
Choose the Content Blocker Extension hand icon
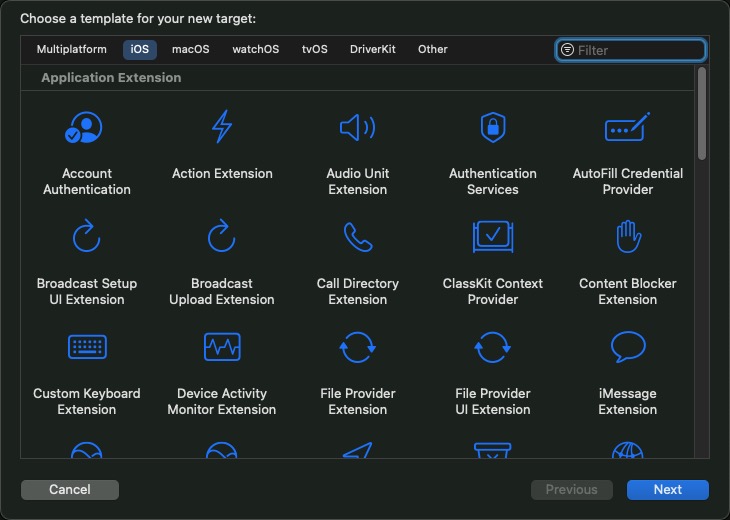point(629,236)
